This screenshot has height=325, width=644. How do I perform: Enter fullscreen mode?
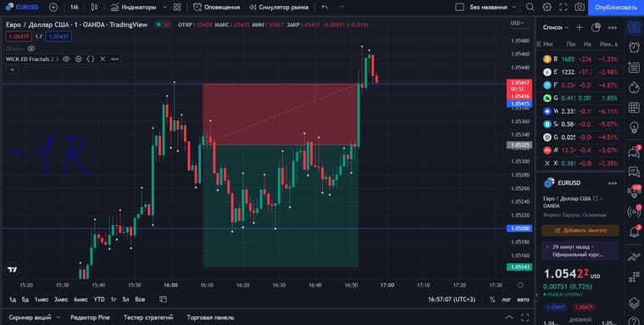[563, 7]
